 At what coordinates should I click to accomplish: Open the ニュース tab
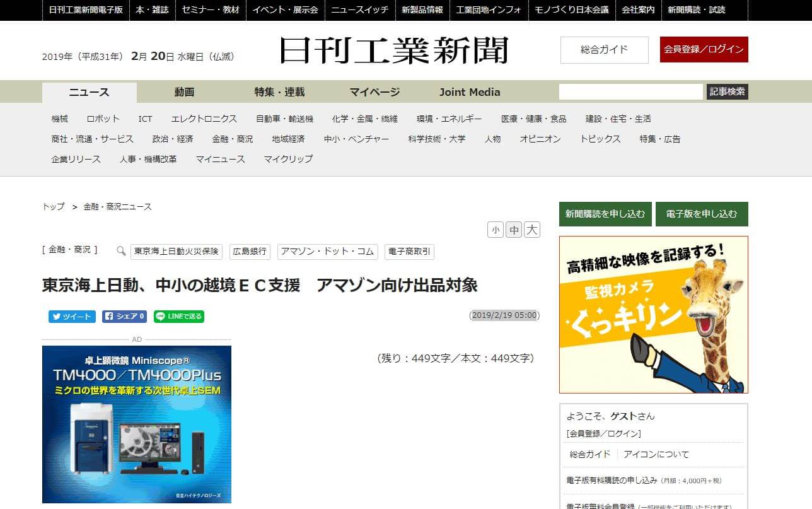(90, 92)
